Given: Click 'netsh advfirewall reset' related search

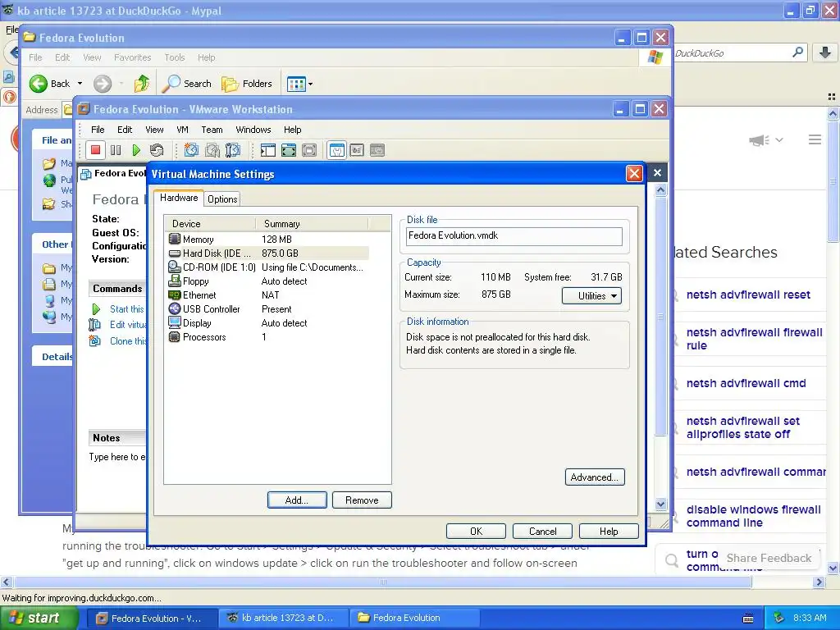Looking at the screenshot, I should click(748, 294).
